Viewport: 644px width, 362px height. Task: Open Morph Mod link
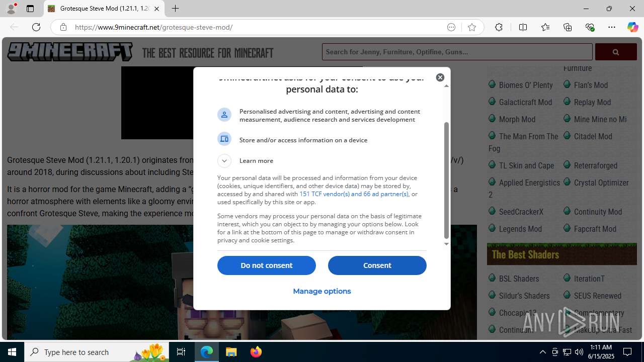tap(517, 119)
